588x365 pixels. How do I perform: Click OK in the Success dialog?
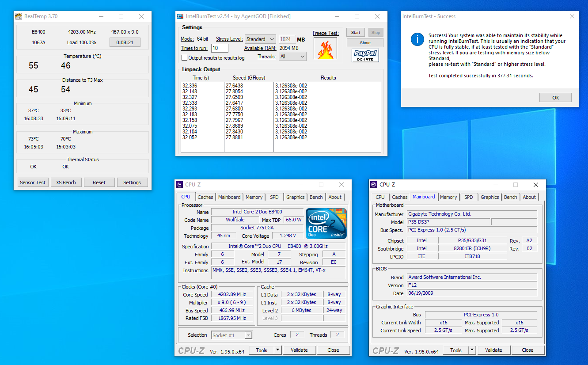(555, 98)
